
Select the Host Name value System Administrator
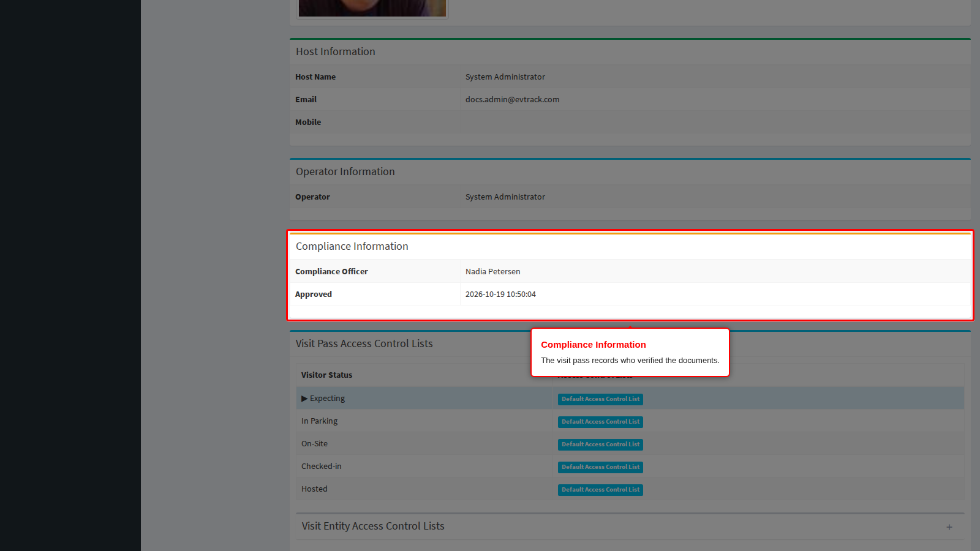click(x=505, y=77)
